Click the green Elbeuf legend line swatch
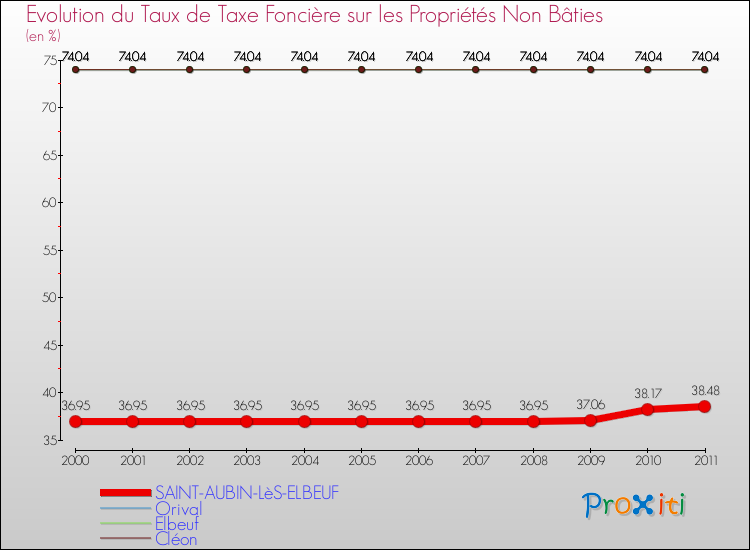This screenshot has width=750, height=550. 126,523
